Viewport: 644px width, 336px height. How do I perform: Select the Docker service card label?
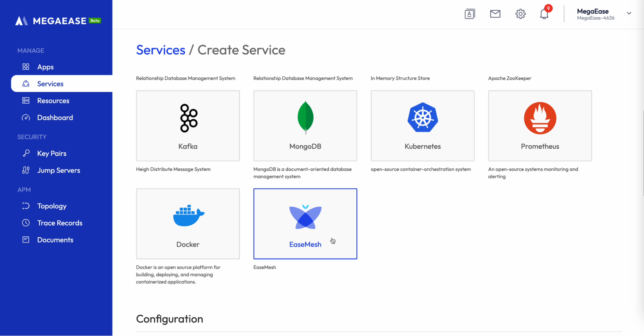pos(188,244)
